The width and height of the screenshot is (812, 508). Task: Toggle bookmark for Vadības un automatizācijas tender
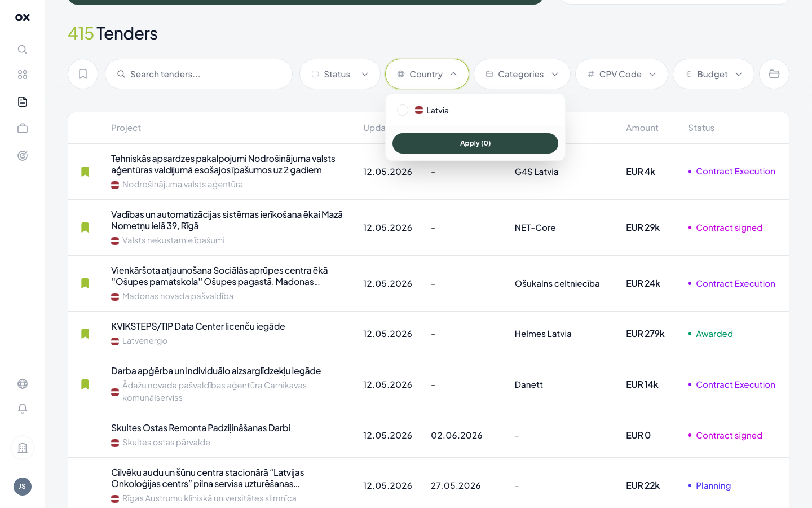[85, 227]
